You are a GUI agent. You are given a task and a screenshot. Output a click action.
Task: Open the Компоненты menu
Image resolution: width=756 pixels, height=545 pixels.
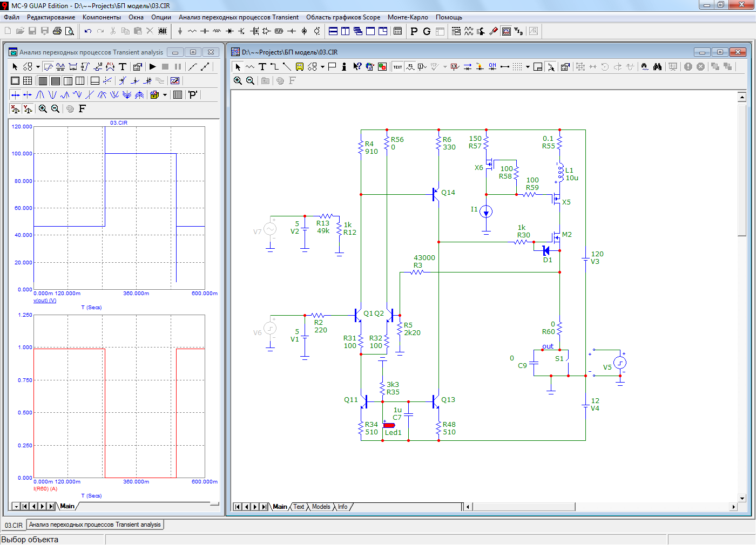[102, 17]
